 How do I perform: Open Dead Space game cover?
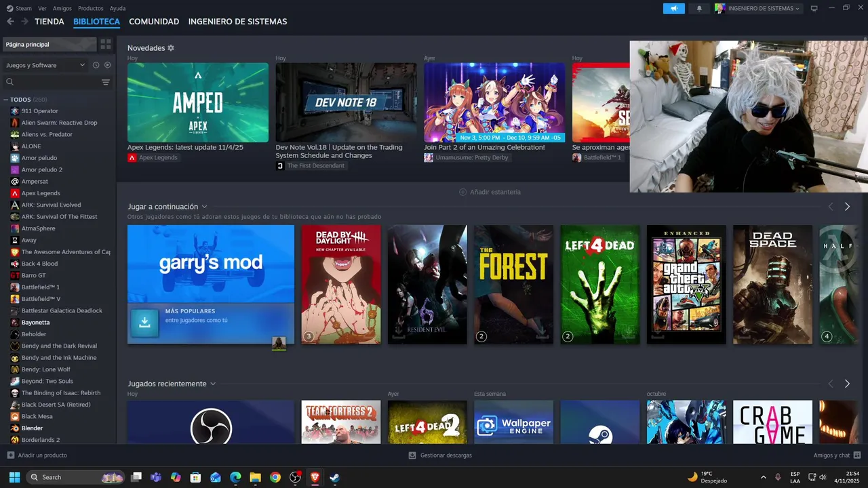click(x=772, y=285)
